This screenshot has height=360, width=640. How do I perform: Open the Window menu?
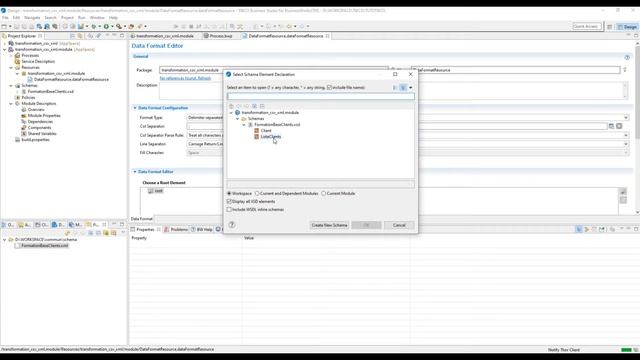[97, 18]
